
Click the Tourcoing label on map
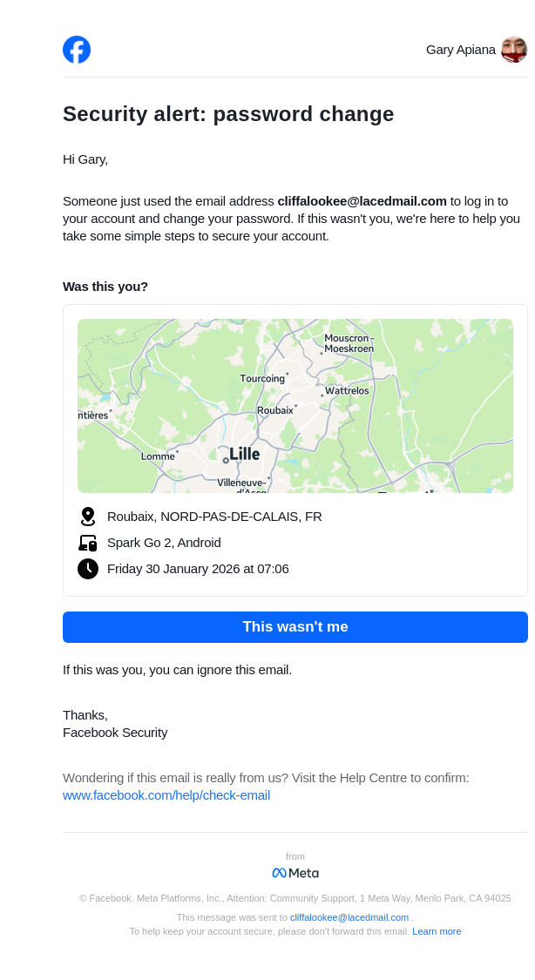(x=262, y=379)
